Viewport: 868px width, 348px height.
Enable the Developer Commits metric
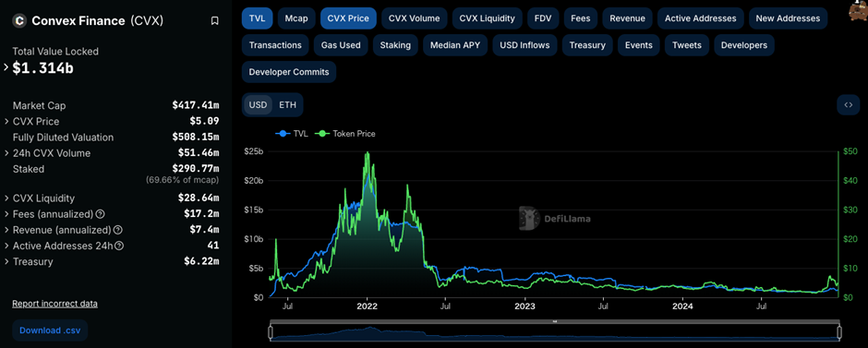pos(289,72)
